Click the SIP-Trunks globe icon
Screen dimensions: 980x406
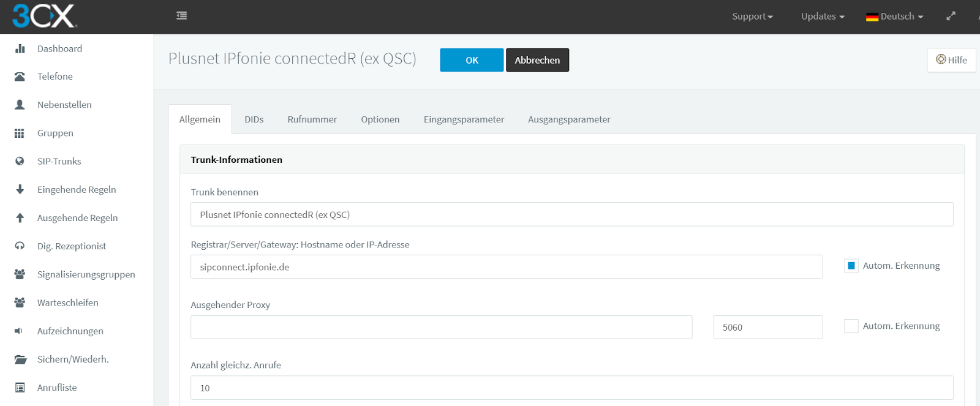[x=20, y=161]
